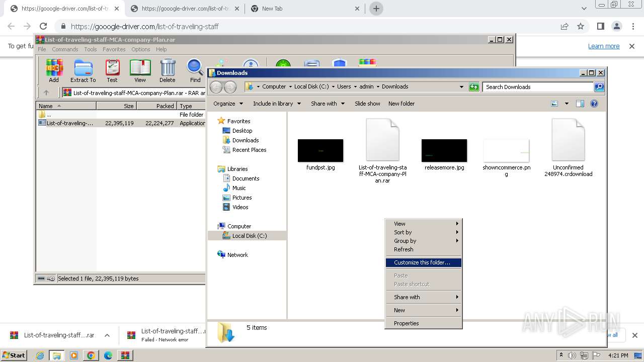
Task: Click New folder button
Action: [401, 104]
